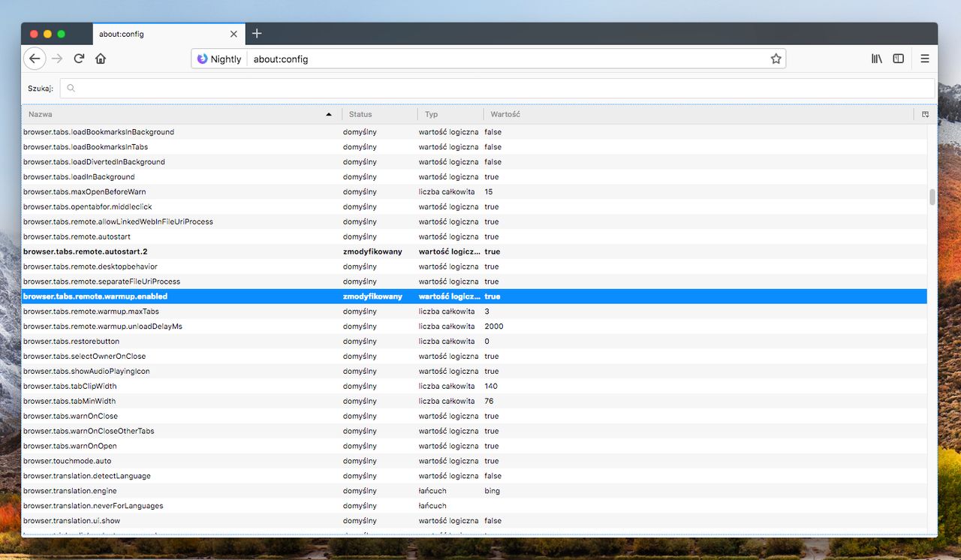Focus the Szukaj search field
This screenshot has width=961, height=560.
[x=498, y=89]
